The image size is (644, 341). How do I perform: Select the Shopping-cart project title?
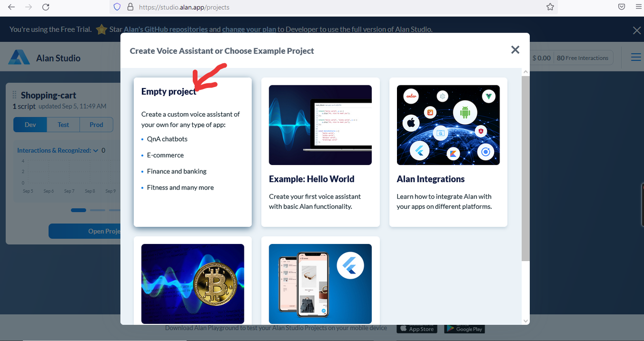[x=48, y=95]
